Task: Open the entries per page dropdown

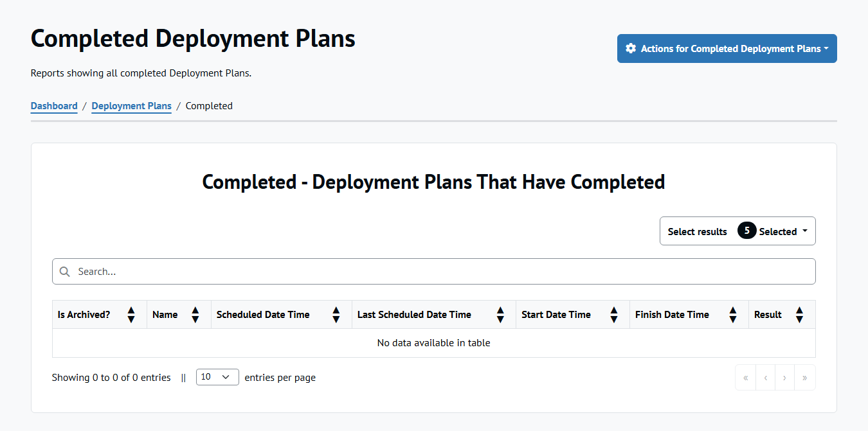Action: (217, 377)
